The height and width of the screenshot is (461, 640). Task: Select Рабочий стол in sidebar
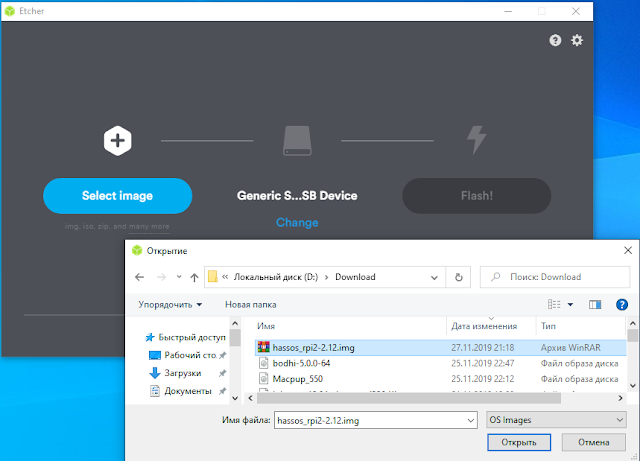click(188, 355)
